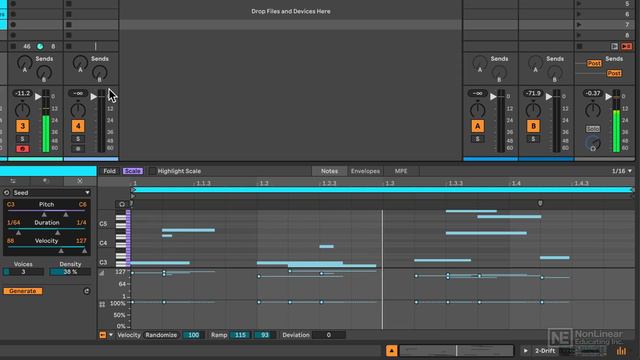Screen dimensions: 640x360
Task: Solo track 3
Action: click(x=22, y=139)
